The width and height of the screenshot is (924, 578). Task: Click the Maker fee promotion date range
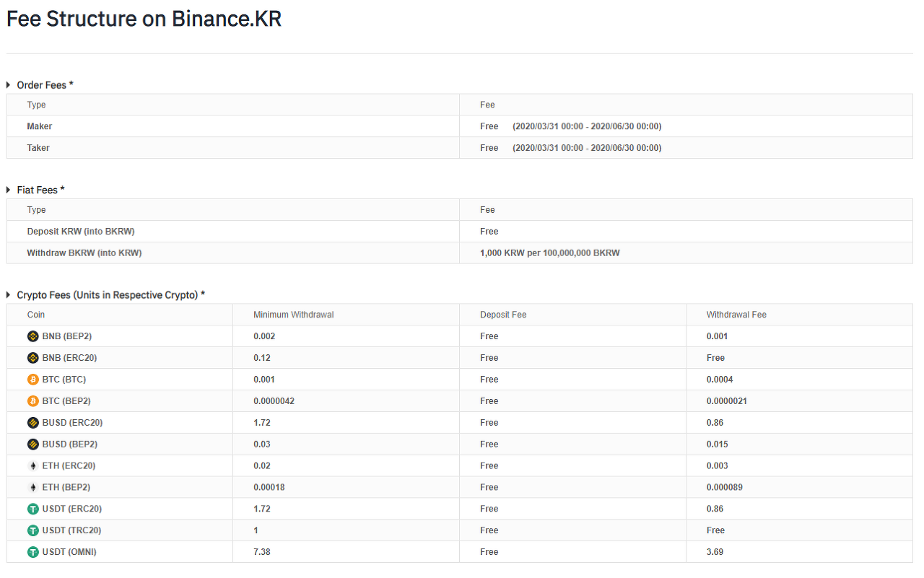click(587, 126)
